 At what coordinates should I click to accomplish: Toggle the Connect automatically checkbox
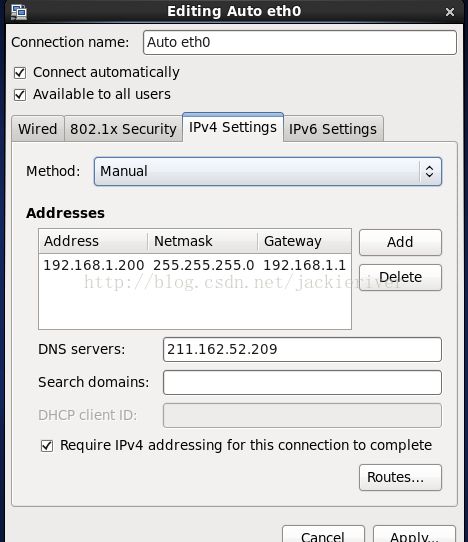point(20,73)
